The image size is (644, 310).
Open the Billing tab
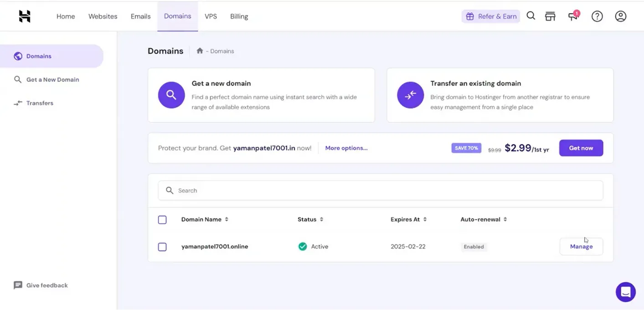(x=239, y=16)
